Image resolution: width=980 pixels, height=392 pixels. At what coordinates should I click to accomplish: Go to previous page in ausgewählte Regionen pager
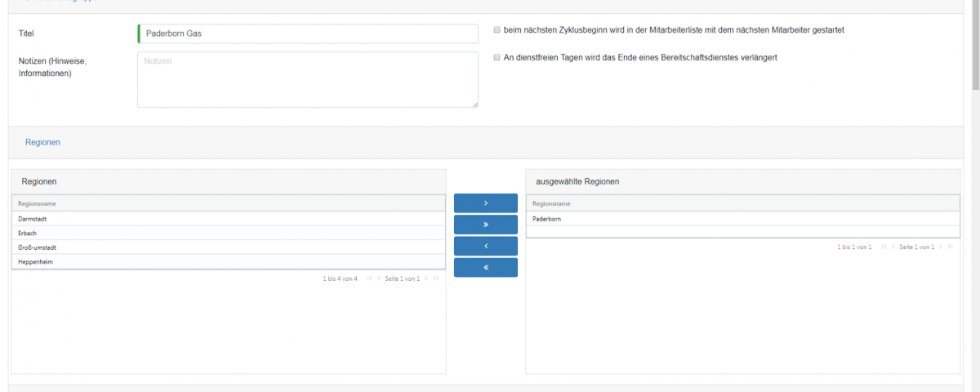[893, 247]
